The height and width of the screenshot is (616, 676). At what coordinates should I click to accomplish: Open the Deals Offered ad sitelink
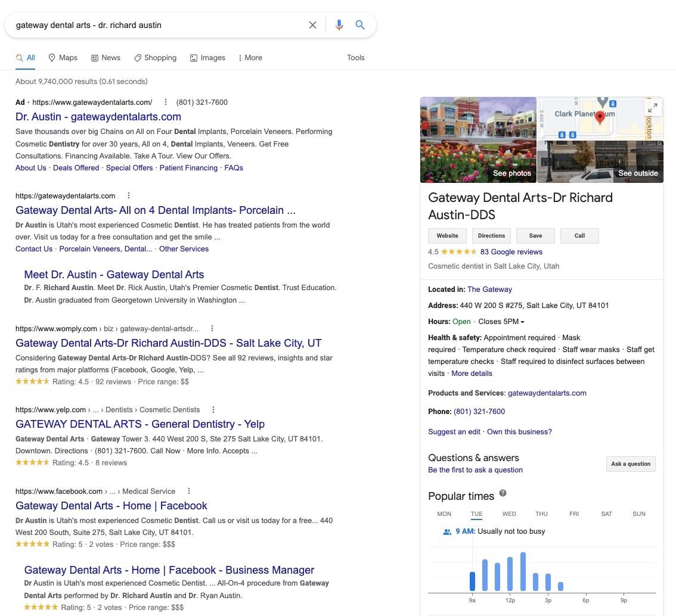click(x=76, y=168)
